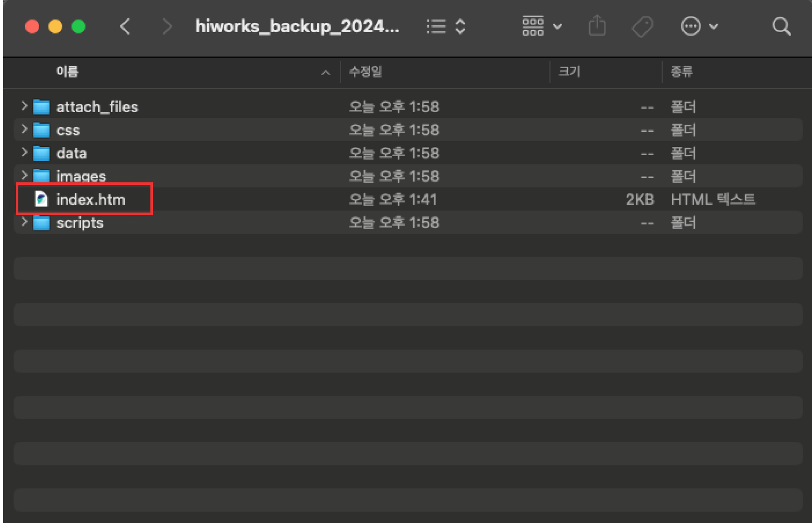
Task: Click the search magnifier icon
Action: pyautogui.click(x=781, y=27)
